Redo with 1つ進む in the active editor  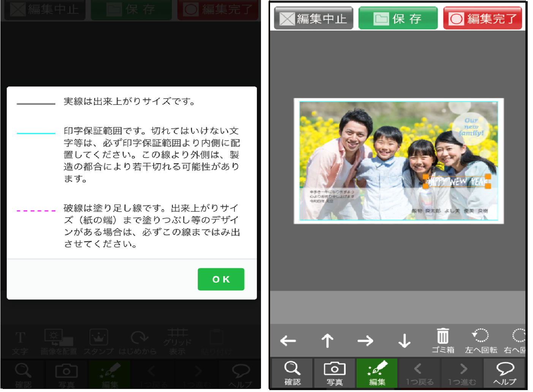tap(462, 373)
